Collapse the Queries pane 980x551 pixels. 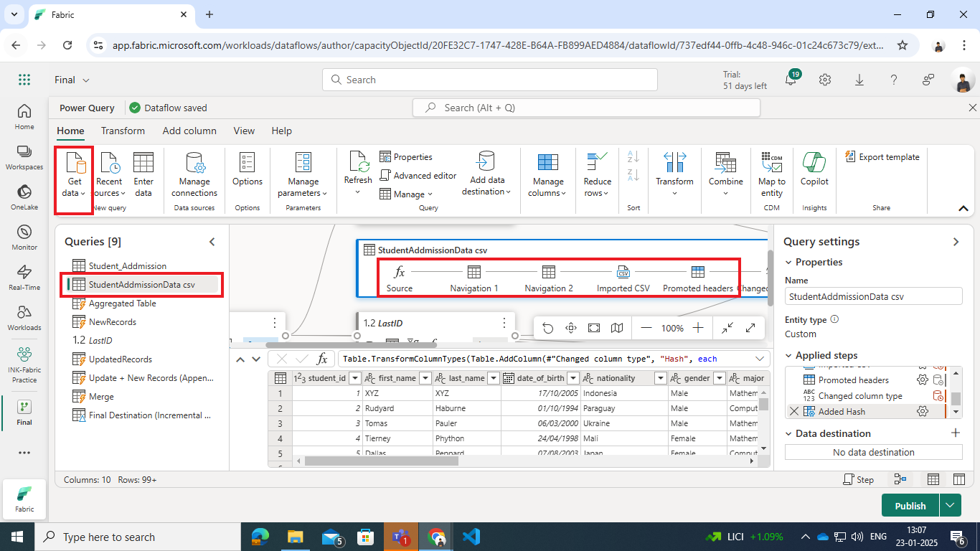pos(212,242)
